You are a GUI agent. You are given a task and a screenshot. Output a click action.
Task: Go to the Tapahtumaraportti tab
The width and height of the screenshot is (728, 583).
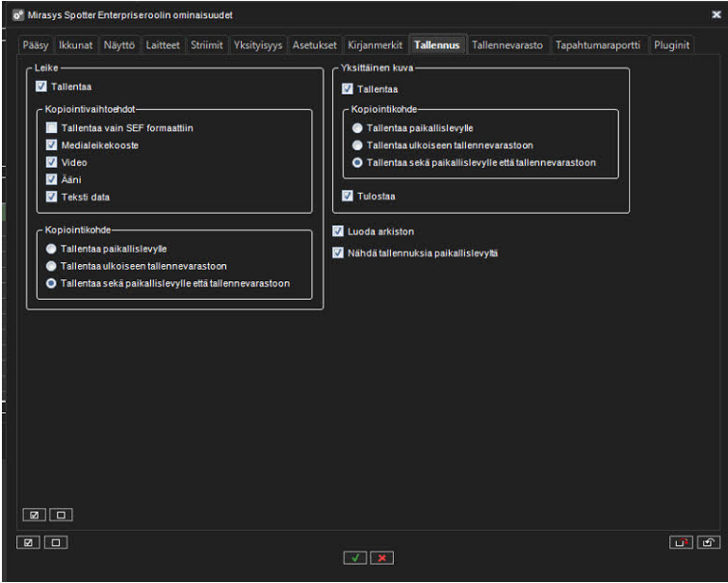597,45
